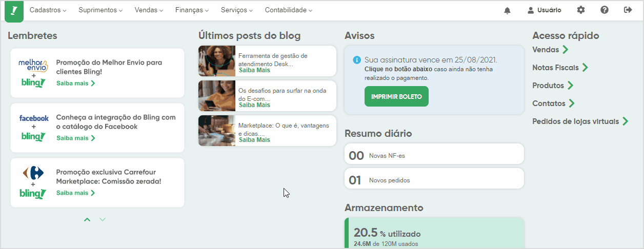Click the Armazenamento heading
The height and width of the screenshot is (249, 644).
pos(384,208)
